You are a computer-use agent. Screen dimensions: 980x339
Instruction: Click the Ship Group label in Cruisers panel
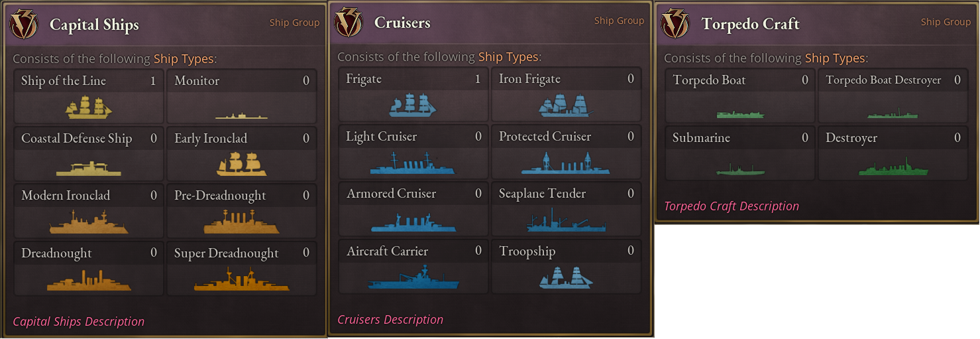pos(619,21)
